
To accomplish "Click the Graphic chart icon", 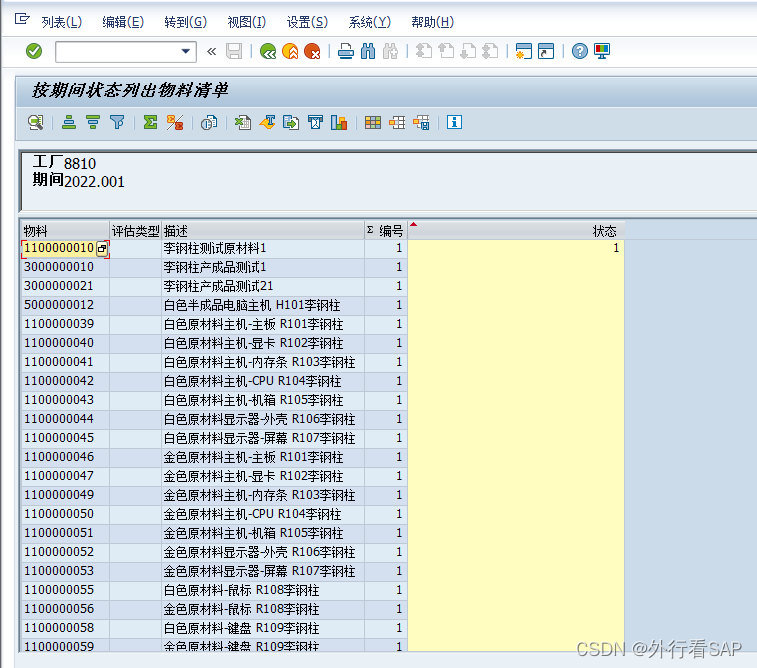I will (x=339, y=123).
